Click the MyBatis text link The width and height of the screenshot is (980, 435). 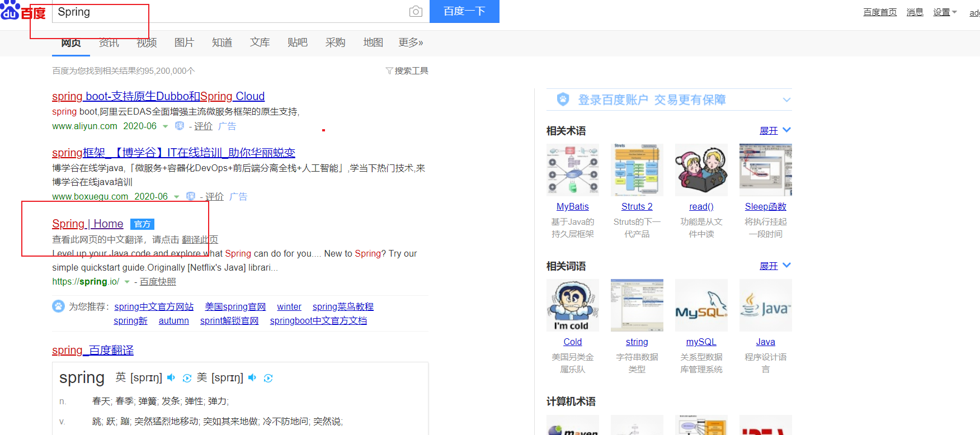tap(573, 207)
